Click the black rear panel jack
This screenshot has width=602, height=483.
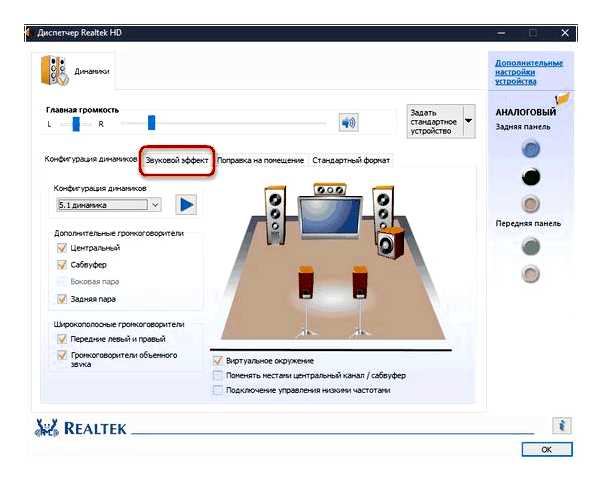point(531,177)
